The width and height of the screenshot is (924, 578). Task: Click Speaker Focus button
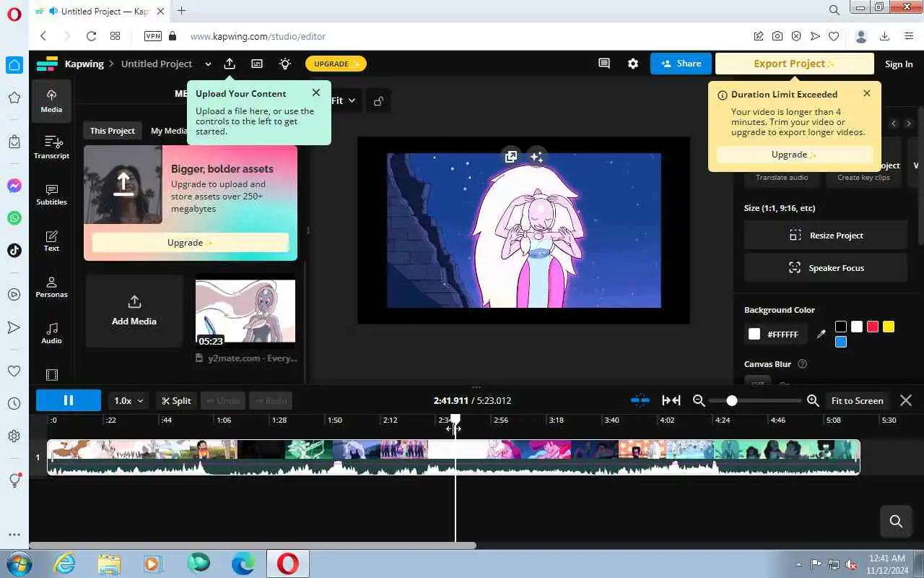tap(826, 268)
